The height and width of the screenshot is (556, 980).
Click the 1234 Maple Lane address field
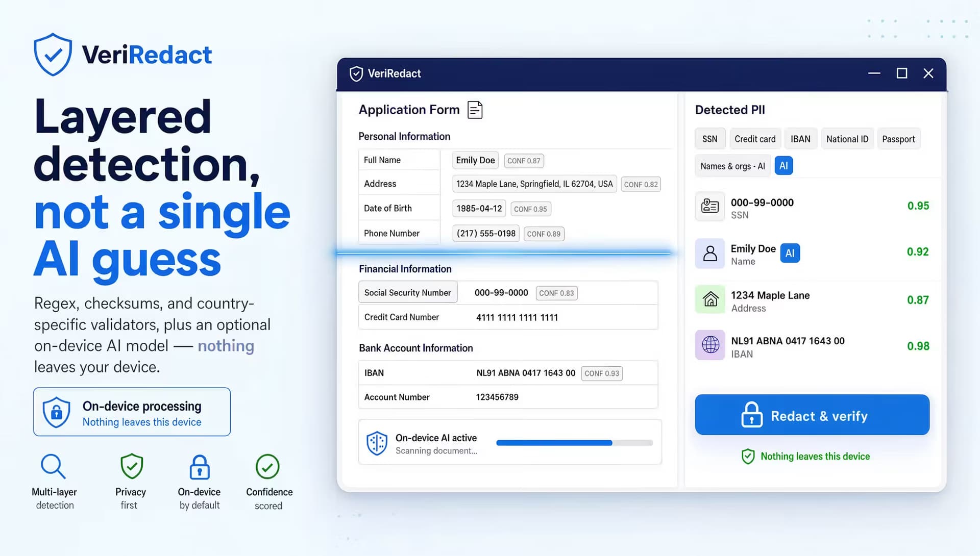pos(534,184)
